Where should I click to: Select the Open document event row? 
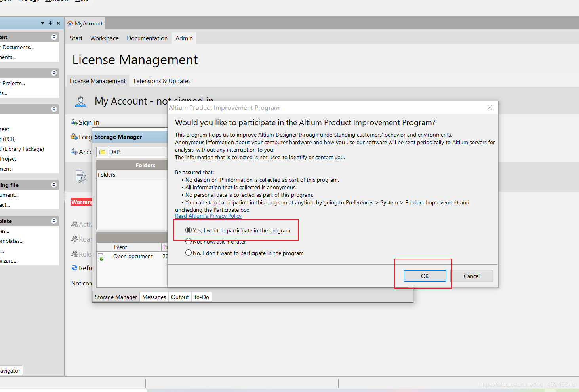132,257
